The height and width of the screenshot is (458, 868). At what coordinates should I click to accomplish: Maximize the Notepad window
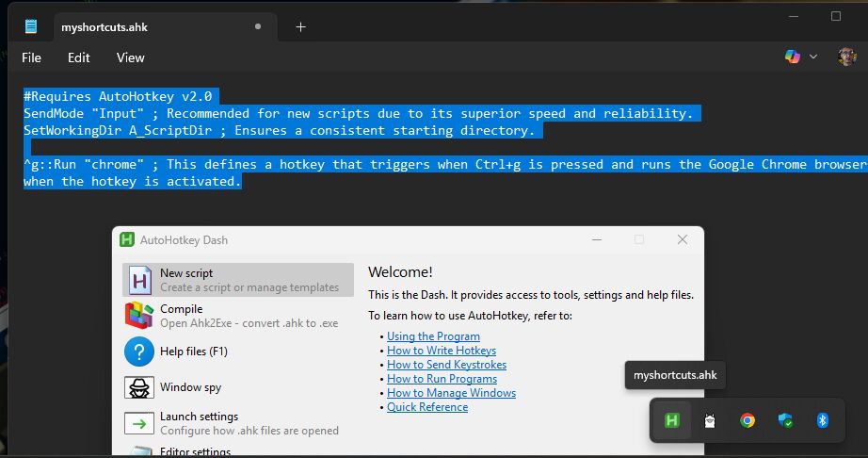pyautogui.click(x=836, y=17)
